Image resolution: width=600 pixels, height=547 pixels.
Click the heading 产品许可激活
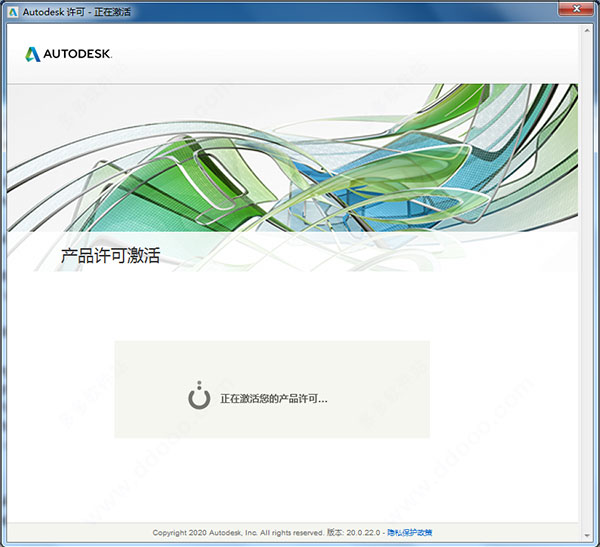(x=110, y=255)
